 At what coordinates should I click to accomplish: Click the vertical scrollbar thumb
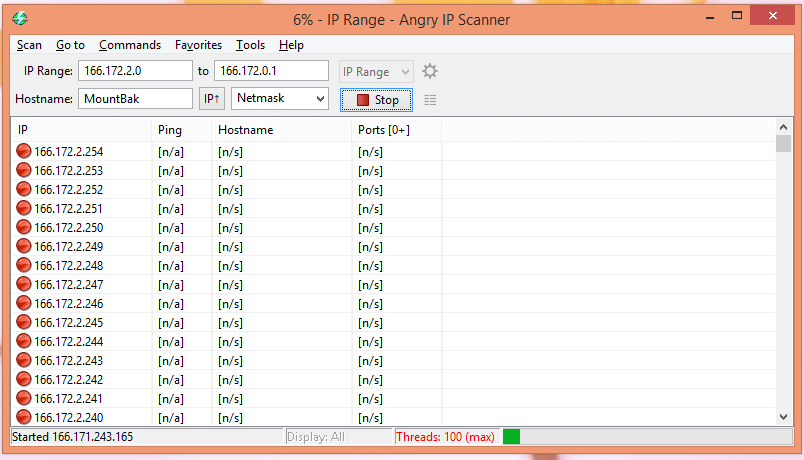[x=783, y=144]
